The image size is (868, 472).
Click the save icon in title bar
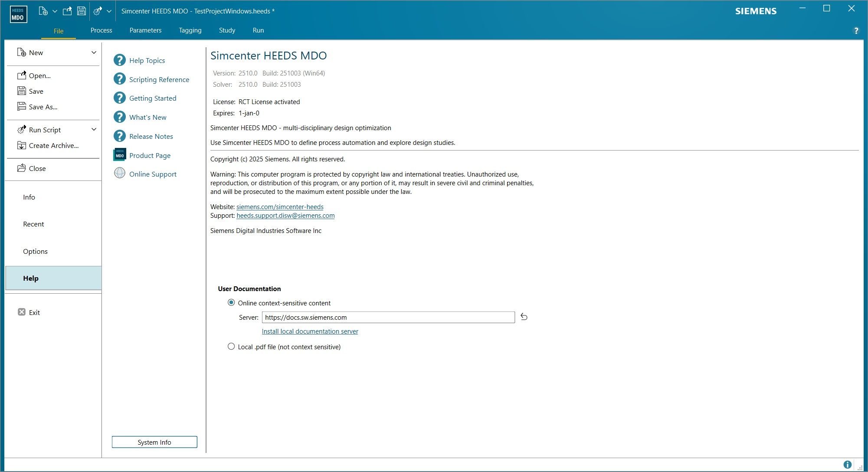click(x=82, y=11)
